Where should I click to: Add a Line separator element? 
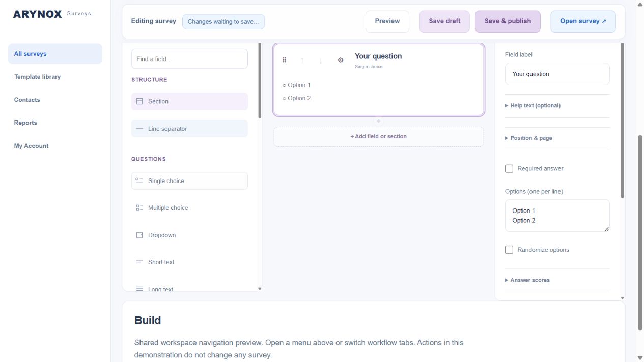coord(189,129)
